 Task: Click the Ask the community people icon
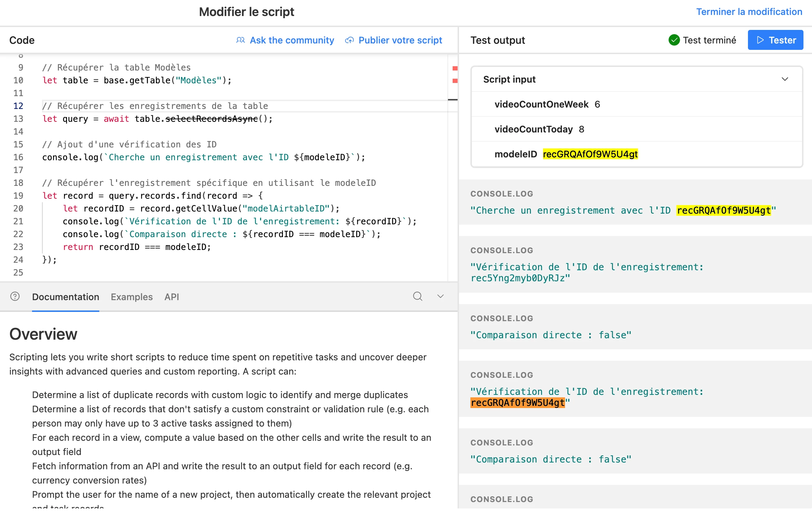pyautogui.click(x=241, y=40)
